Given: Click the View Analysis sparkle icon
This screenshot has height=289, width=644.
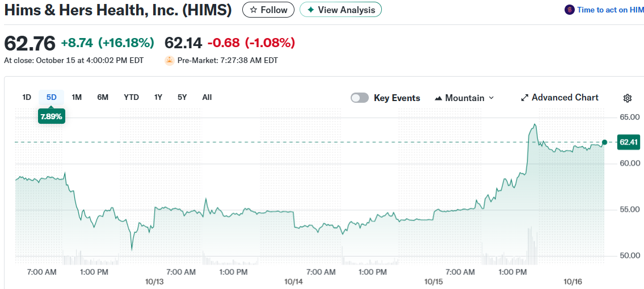Looking at the screenshot, I should (310, 10).
